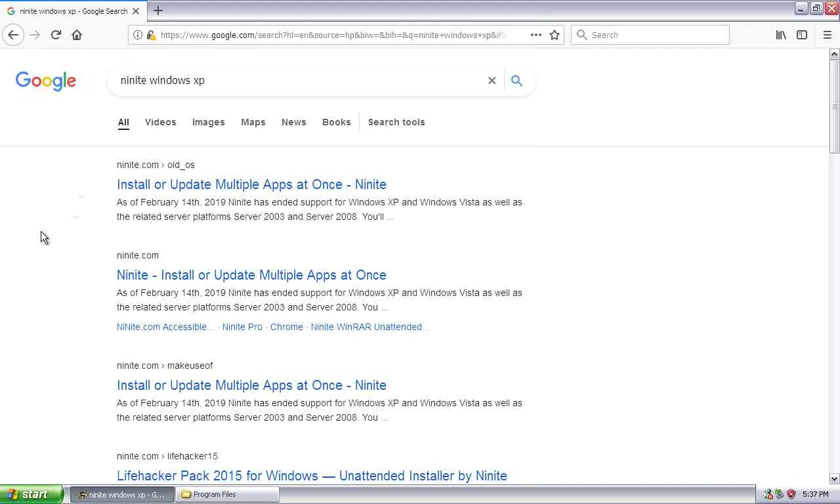Open the page actions three-dot menu
840x504 pixels.
point(536,35)
